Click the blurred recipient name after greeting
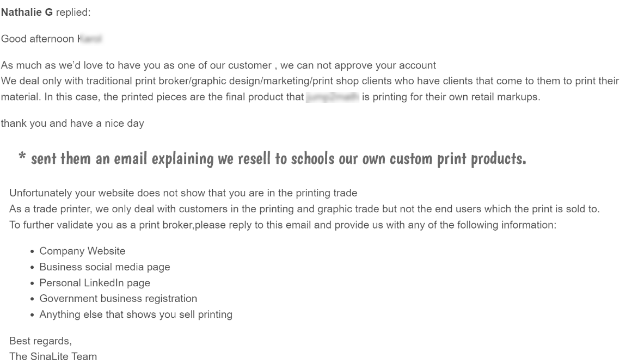Viewport: 632px width, 364px height. coord(90,39)
